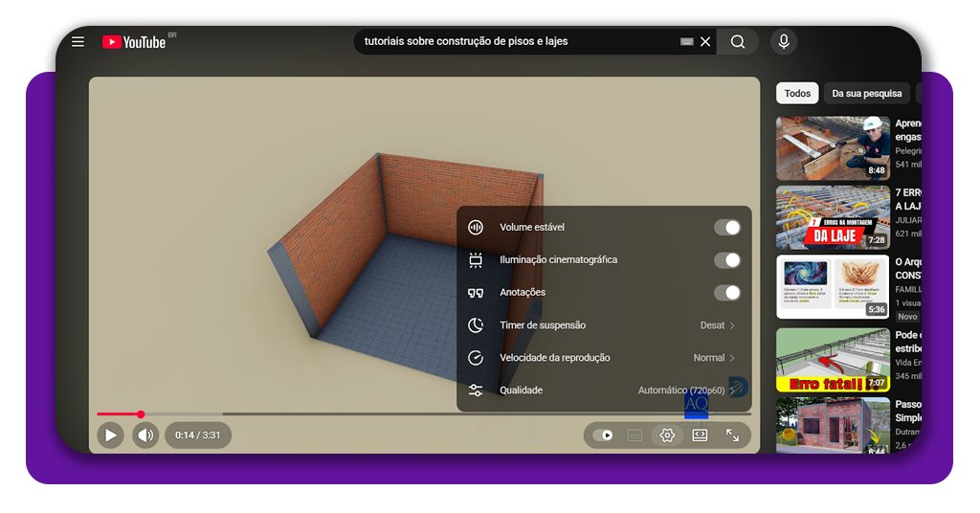
Task: Start voice search with microphone
Action: pyautogui.click(x=784, y=42)
